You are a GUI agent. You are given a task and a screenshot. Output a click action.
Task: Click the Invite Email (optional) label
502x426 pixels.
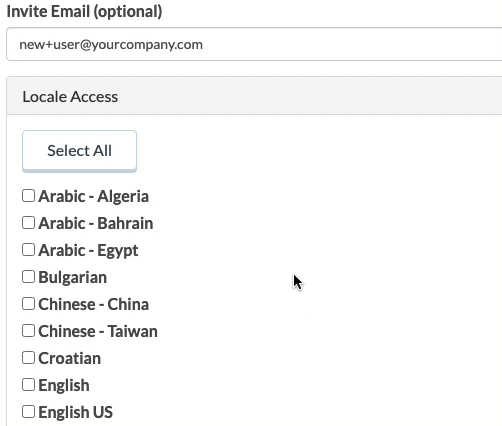click(x=85, y=12)
